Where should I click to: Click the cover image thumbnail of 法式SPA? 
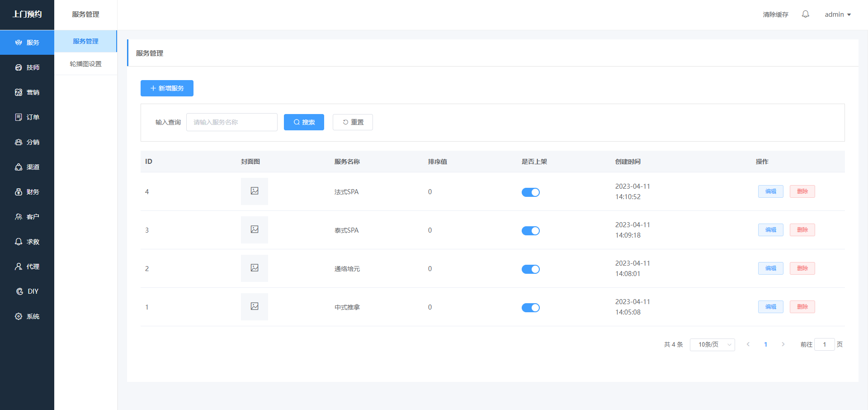(x=255, y=191)
